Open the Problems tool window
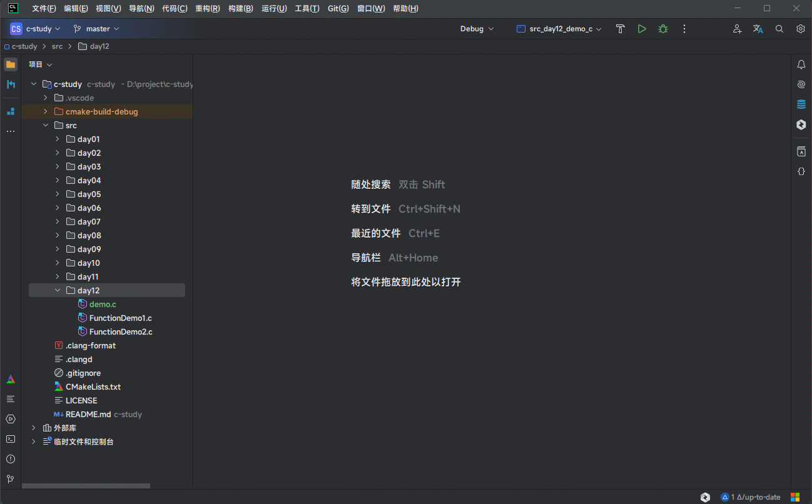 10,459
